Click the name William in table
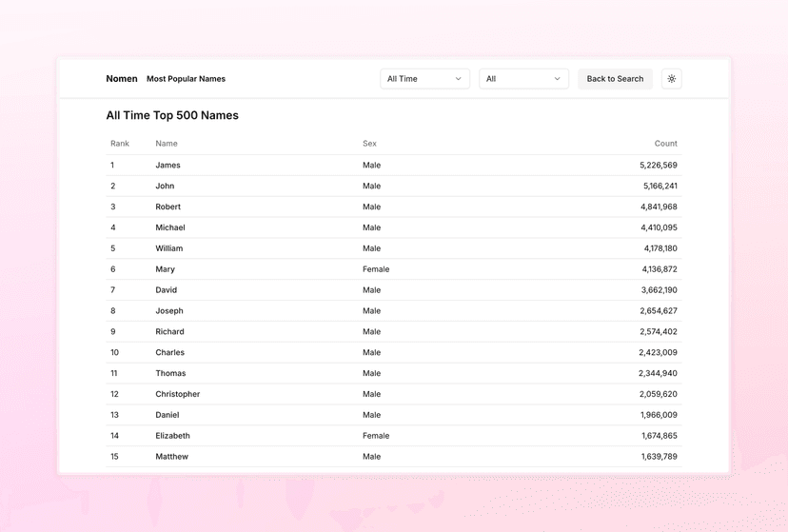 point(169,248)
